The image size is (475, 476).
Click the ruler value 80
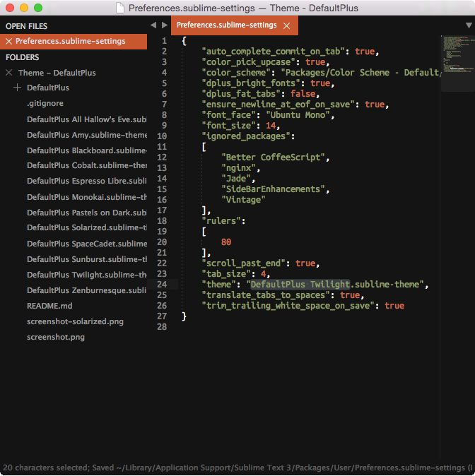click(x=226, y=242)
